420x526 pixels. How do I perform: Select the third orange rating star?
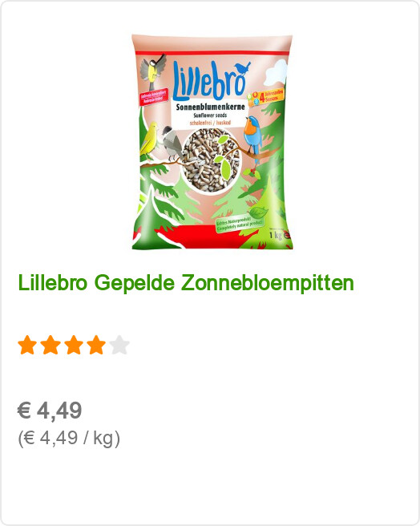coord(74,345)
